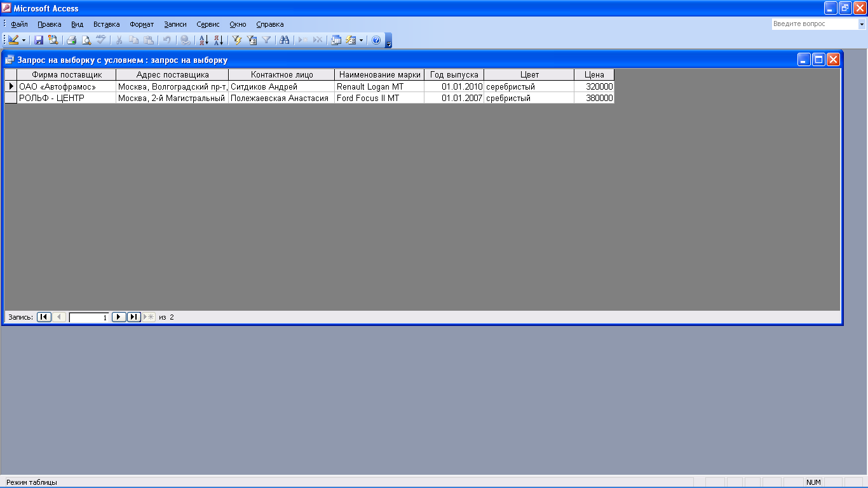Select the 'Цена' column header
The width and height of the screenshot is (868, 488).
point(594,75)
